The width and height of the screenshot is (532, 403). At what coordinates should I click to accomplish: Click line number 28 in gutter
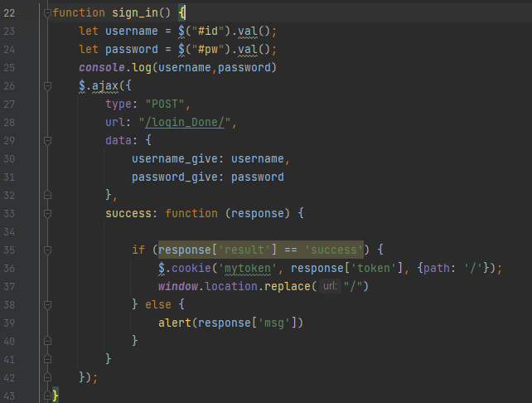click(x=9, y=123)
